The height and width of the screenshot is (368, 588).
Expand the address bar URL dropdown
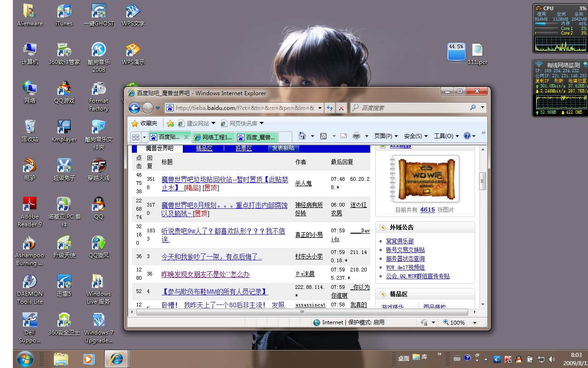click(x=319, y=108)
